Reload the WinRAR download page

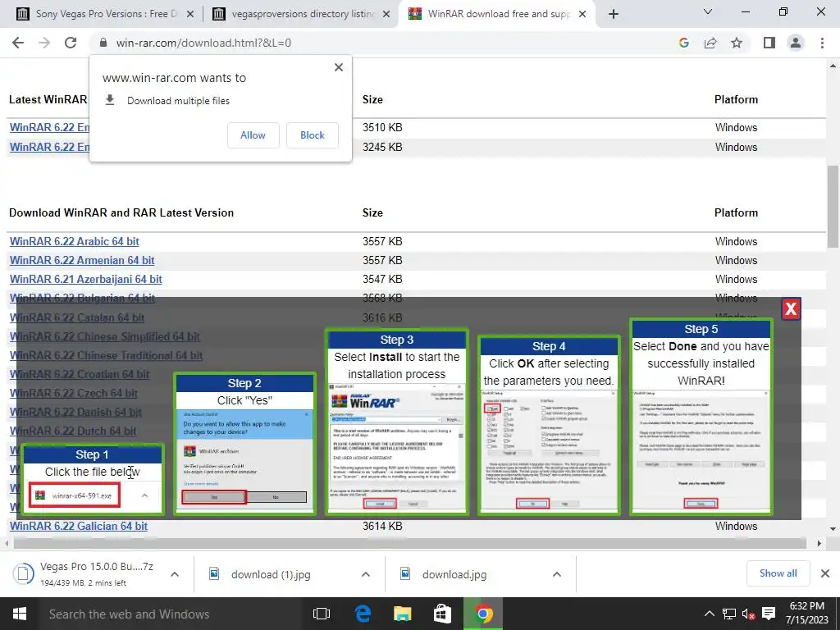click(x=71, y=43)
